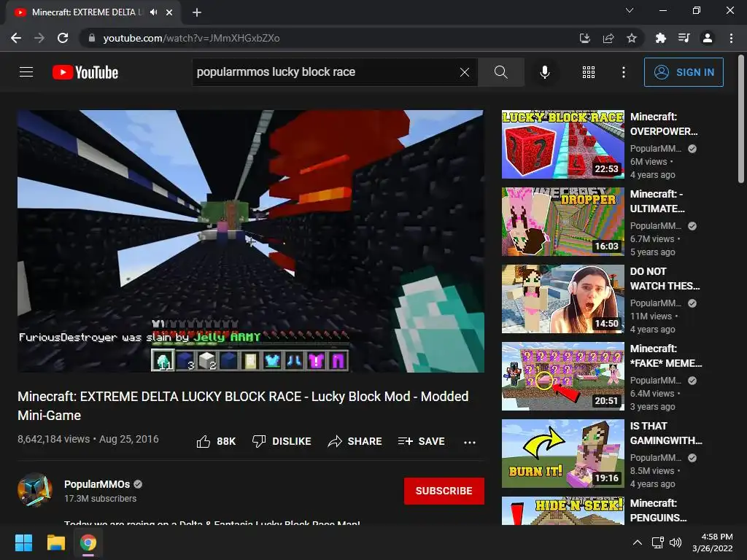Screen dimensions: 747x560
Task: Open 'Minecraft: *FAKE* MEME...' title
Action: [x=666, y=356]
